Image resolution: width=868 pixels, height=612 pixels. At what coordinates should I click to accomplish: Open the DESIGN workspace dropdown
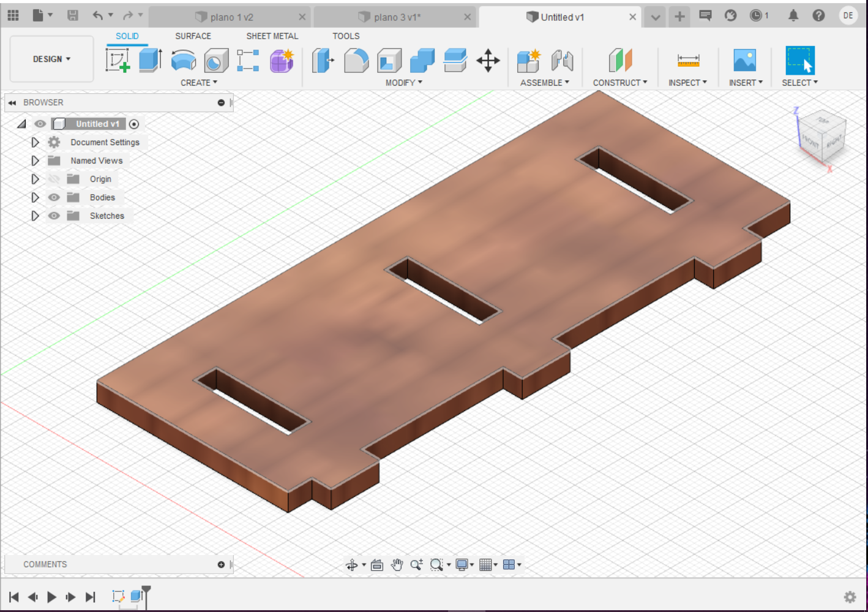coord(51,59)
